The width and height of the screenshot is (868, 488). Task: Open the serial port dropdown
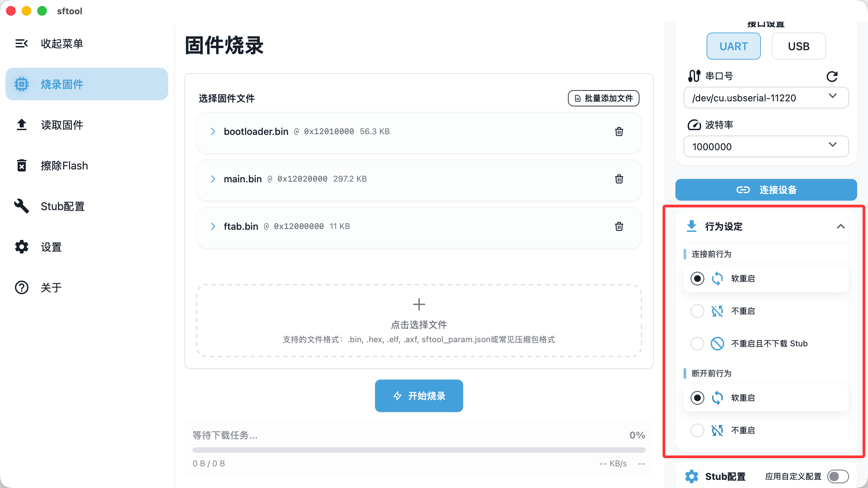(x=766, y=98)
